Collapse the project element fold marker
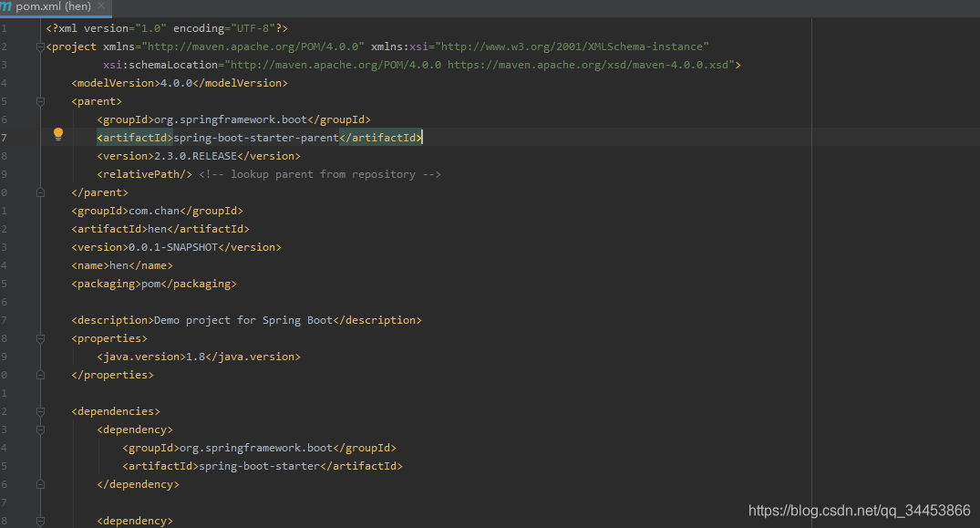 click(41, 47)
